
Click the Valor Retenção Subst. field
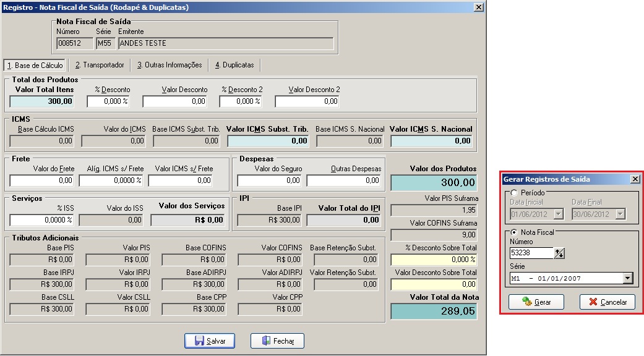coord(346,284)
